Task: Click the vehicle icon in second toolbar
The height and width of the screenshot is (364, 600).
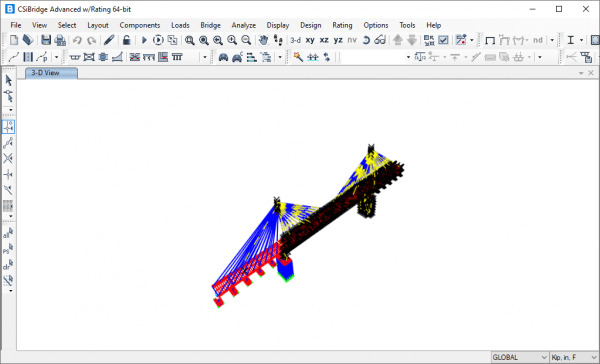Action: pos(223,57)
